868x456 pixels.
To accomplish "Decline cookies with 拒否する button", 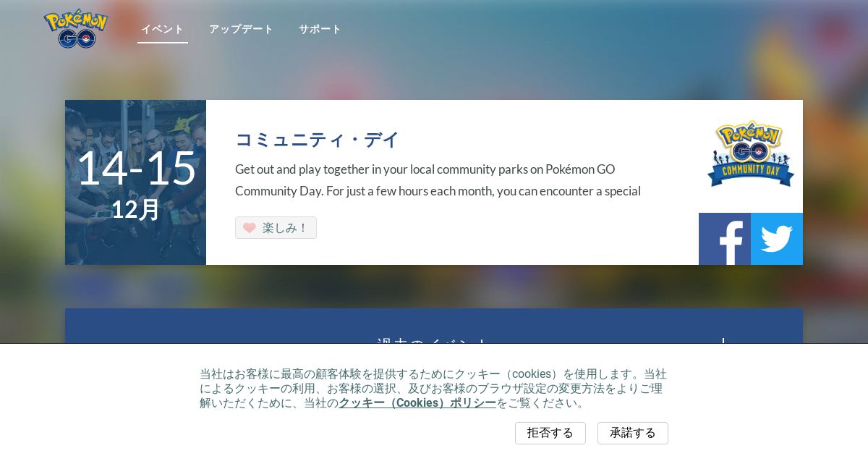I will (x=550, y=433).
